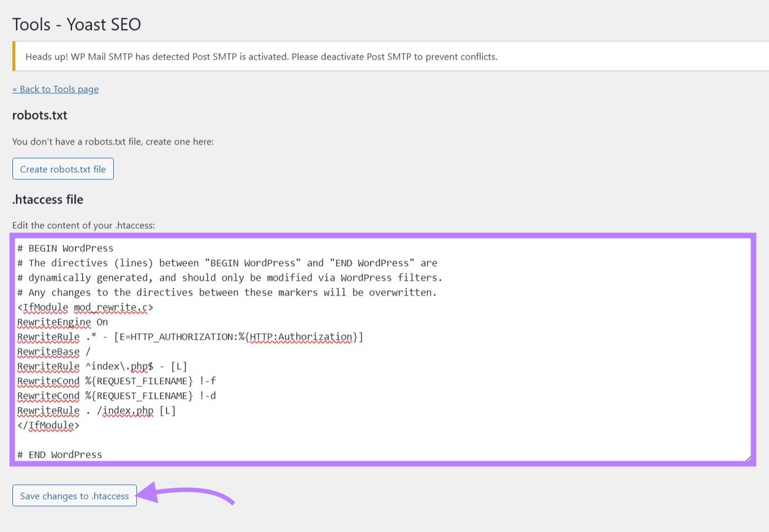
Task: Click the RewriteRule ^index\.php$ line
Action: [103, 366]
